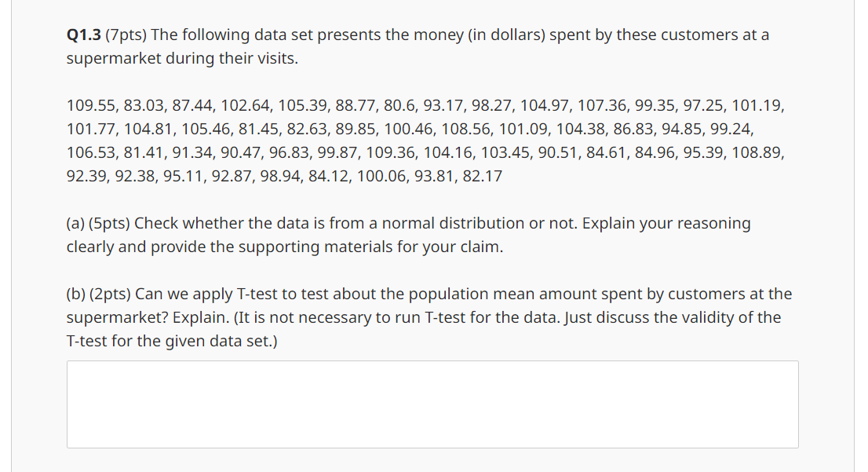Click the last data value 82.17
This screenshot has width=868, height=472.
point(482,176)
